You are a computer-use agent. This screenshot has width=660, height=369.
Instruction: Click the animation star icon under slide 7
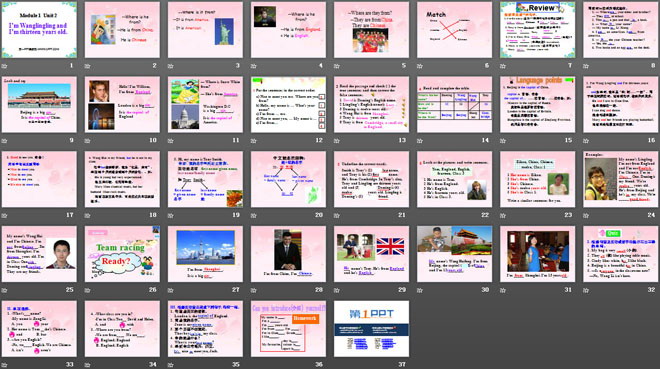[x=503, y=66]
